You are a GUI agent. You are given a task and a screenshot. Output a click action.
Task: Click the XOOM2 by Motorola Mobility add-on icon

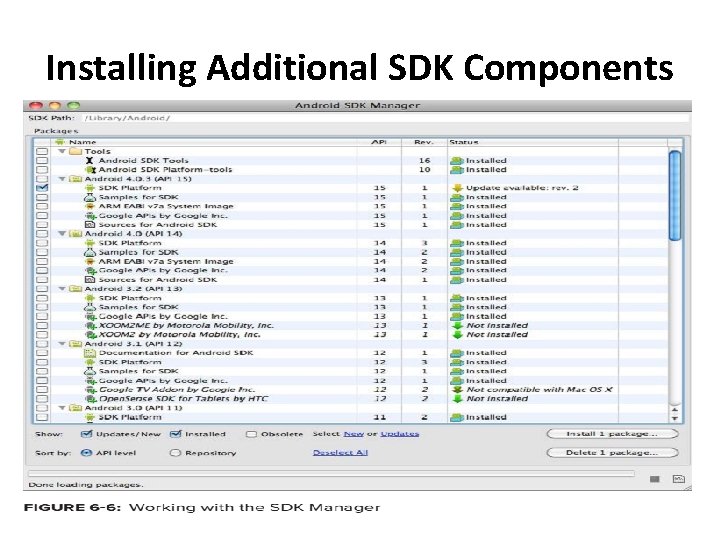coord(90,335)
